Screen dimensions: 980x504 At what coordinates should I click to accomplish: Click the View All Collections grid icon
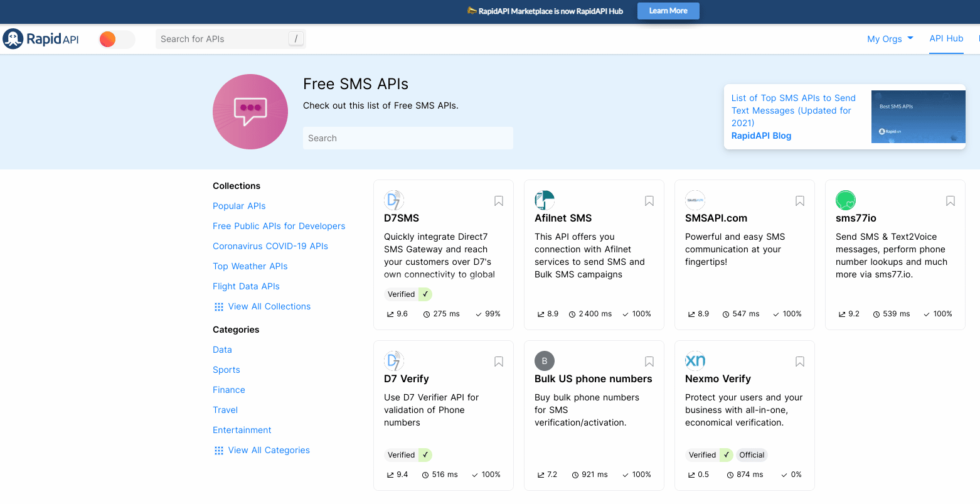coord(219,307)
